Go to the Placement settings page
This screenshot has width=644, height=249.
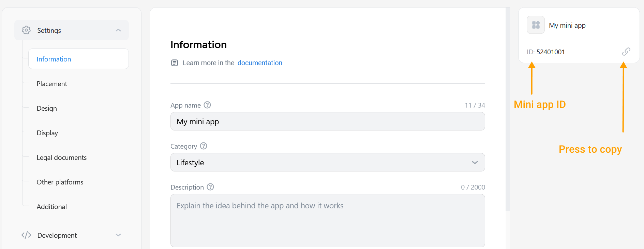click(x=52, y=84)
